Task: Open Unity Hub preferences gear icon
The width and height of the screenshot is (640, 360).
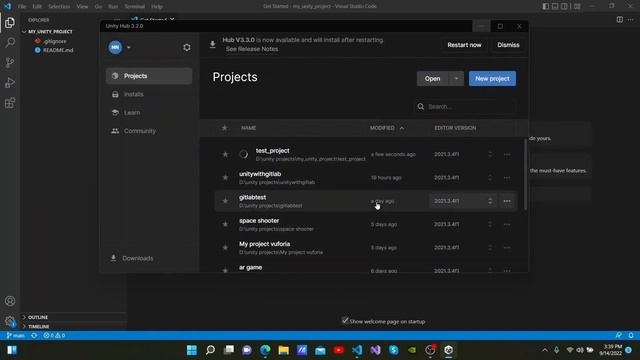Action: [x=187, y=47]
